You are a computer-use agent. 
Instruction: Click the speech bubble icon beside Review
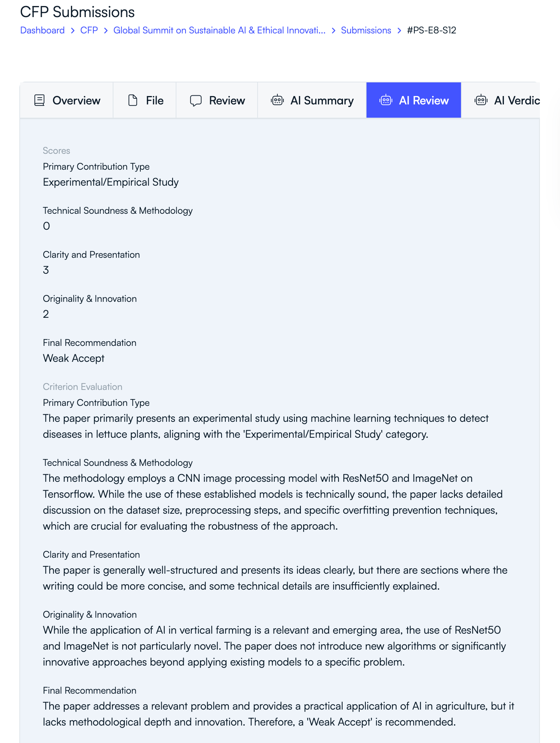click(x=195, y=100)
